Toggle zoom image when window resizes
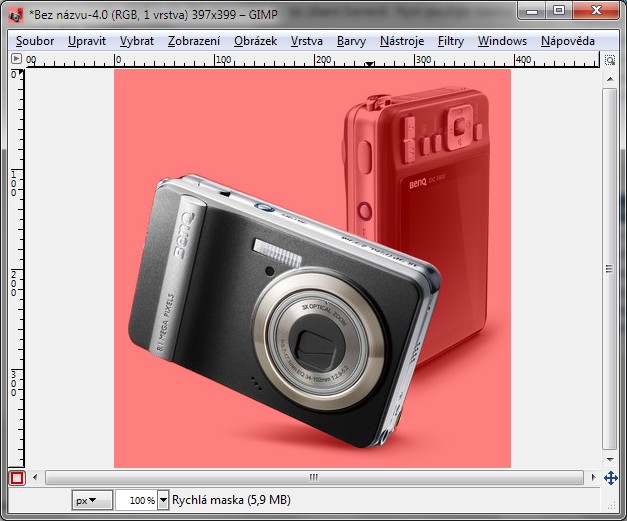The width and height of the screenshot is (627, 521). 610,60
